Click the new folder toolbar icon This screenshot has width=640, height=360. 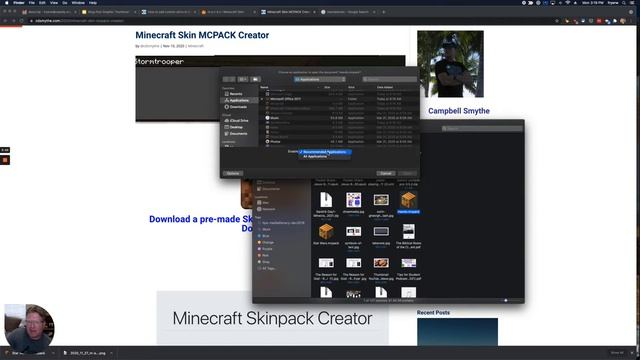pyautogui.click(x=255, y=79)
